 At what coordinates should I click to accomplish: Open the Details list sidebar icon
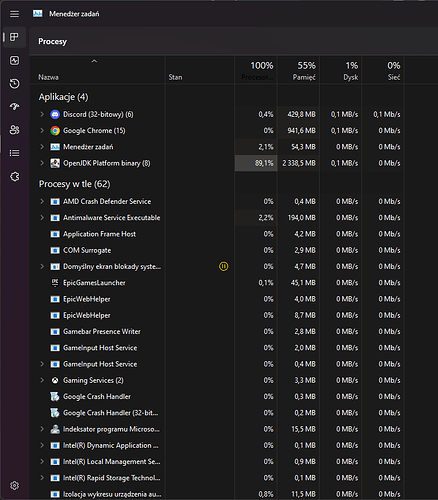(14, 153)
